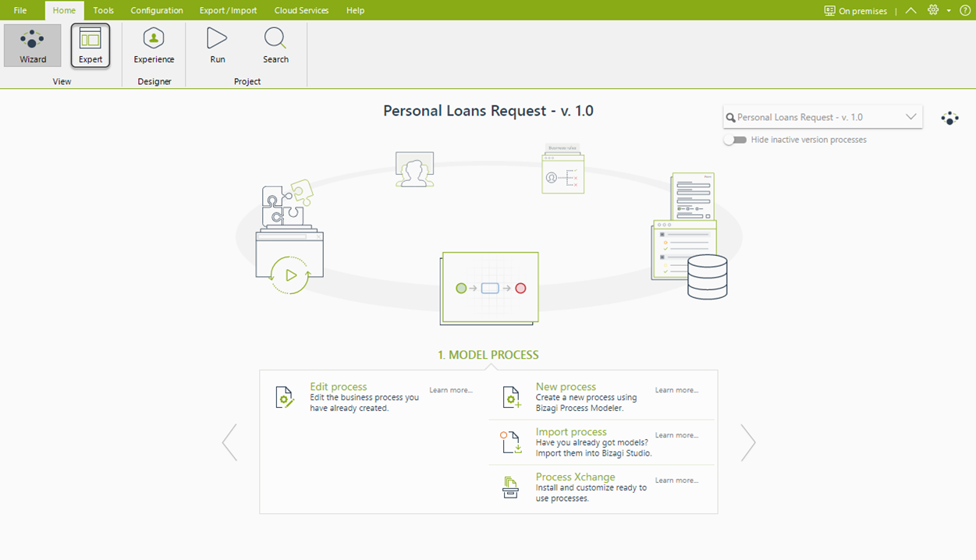Click the New process icon

pos(511,398)
